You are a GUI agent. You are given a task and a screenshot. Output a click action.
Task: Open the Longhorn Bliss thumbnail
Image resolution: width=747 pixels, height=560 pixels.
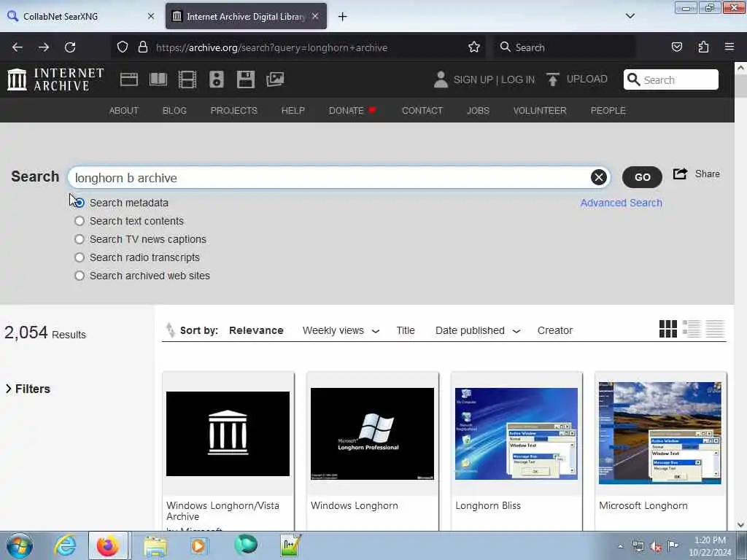[516, 434]
